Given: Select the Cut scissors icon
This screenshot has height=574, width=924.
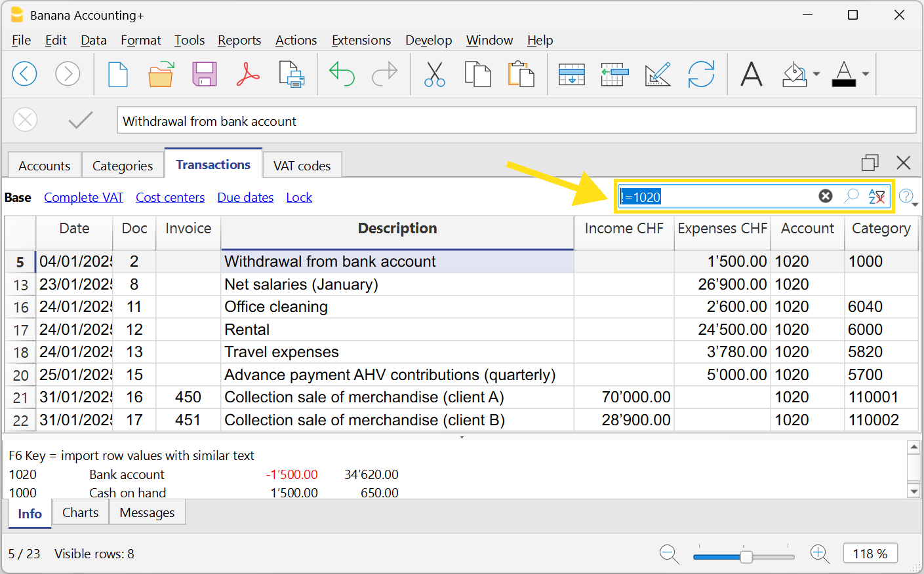Looking at the screenshot, I should click(x=434, y=74).
